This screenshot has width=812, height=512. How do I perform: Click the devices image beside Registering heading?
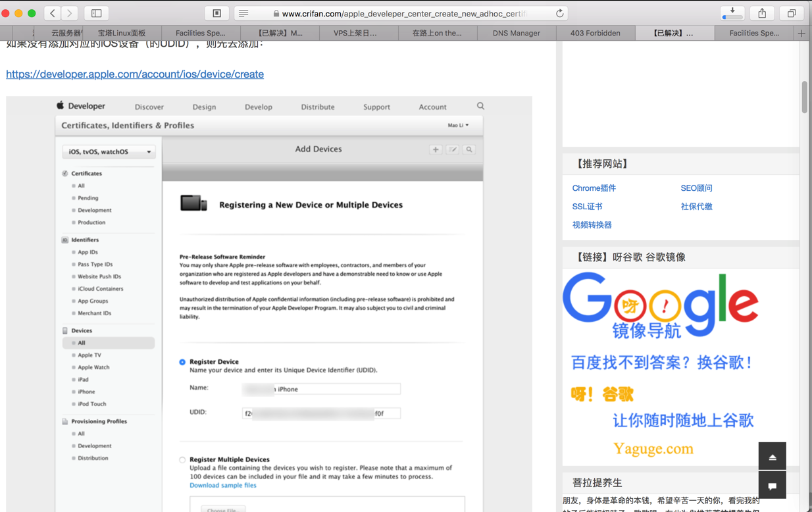pyautogui.click(x=193, y=204)
